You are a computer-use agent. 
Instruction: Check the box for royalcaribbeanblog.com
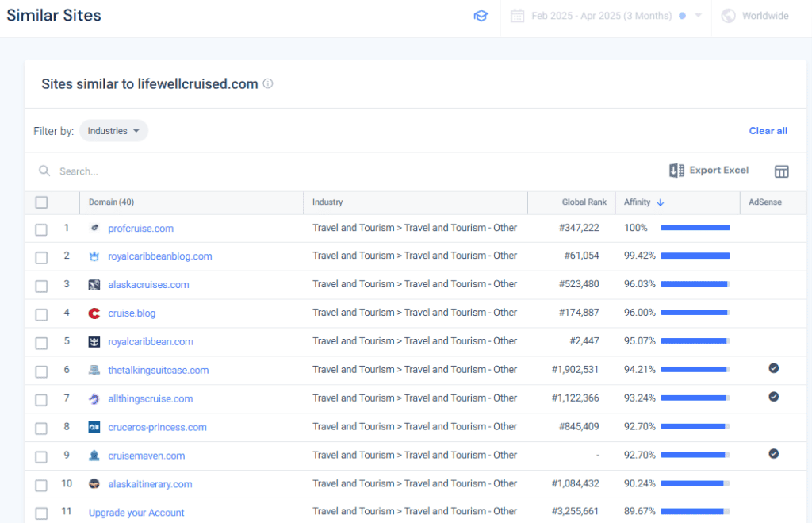[x=41, y=258]
